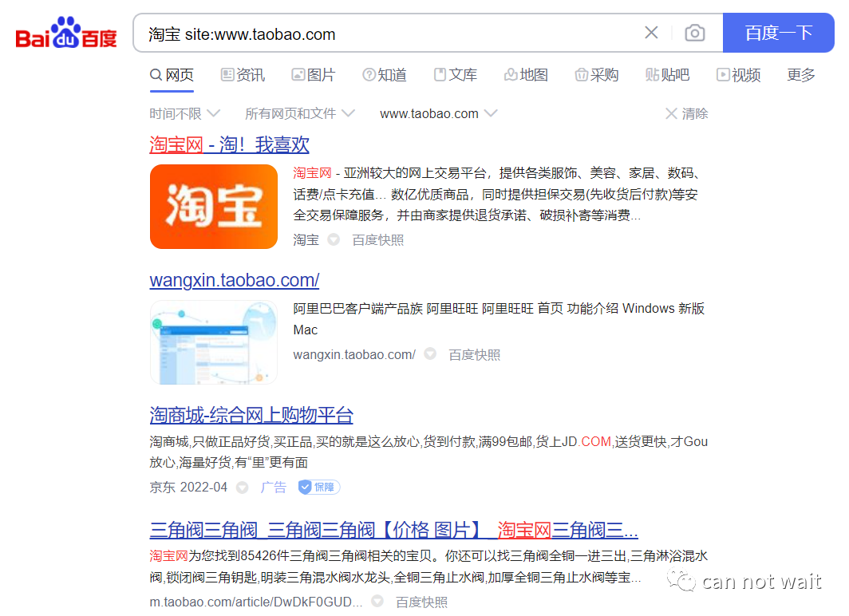
Task: Open image search with the camera icon
Action: click(x=695, y=33)
